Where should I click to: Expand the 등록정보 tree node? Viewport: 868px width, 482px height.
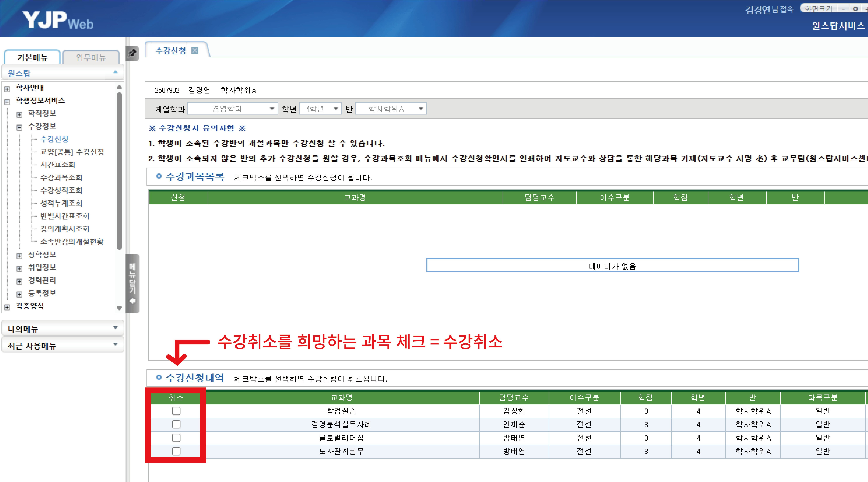(x=19, y=294)
